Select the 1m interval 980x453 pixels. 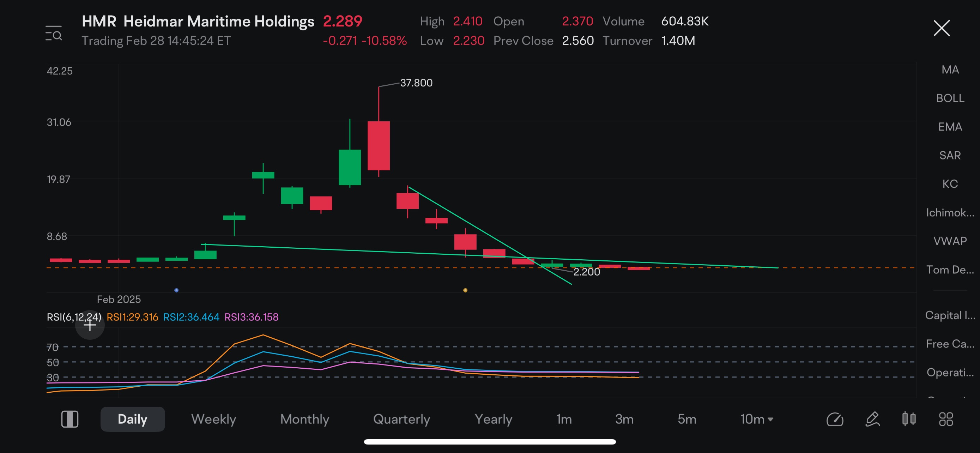[x=564, y=419]
